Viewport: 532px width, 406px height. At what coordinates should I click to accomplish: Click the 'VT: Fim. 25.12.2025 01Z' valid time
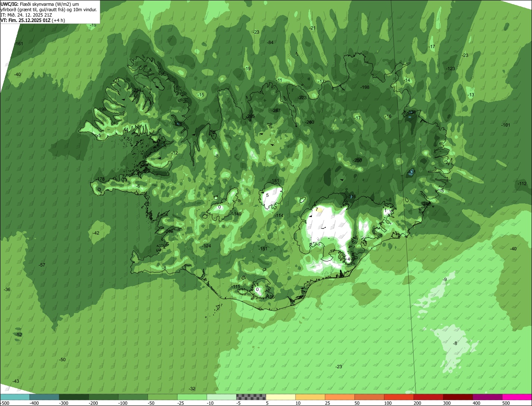(25, 20)
